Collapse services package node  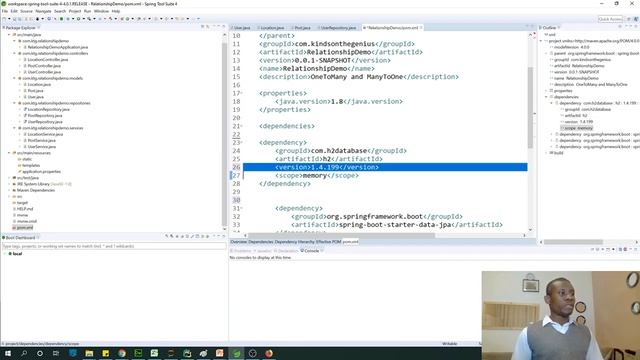(14, 128)
